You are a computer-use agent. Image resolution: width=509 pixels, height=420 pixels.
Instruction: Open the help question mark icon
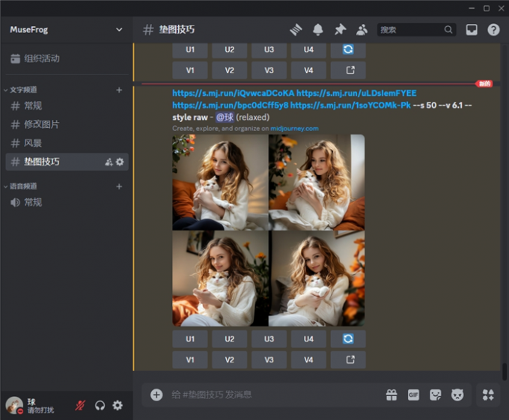coord(493,30)
